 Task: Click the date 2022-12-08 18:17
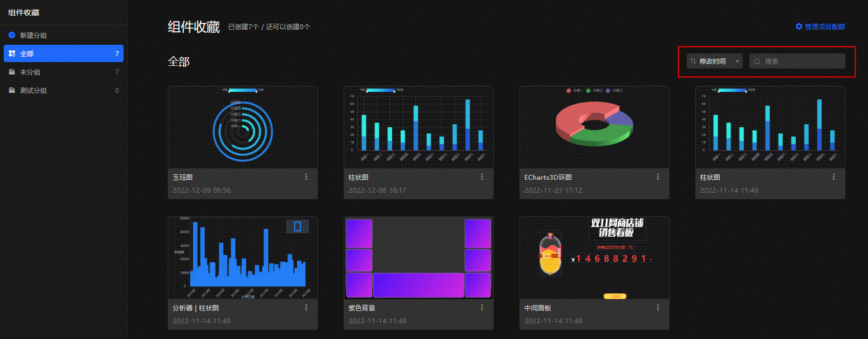pyautogui.click(x=378, y=190)
